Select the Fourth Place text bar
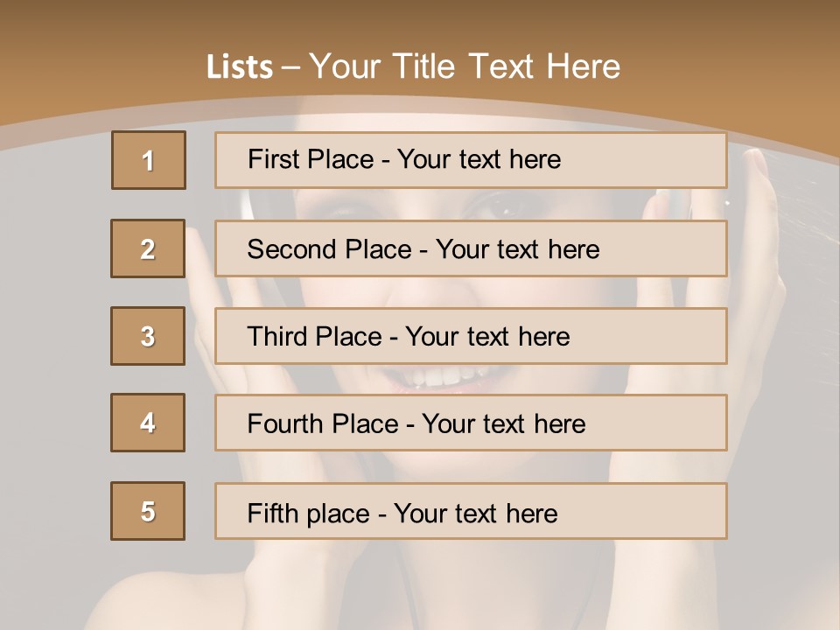Screen dimensions: 840x630 (471, 423)
